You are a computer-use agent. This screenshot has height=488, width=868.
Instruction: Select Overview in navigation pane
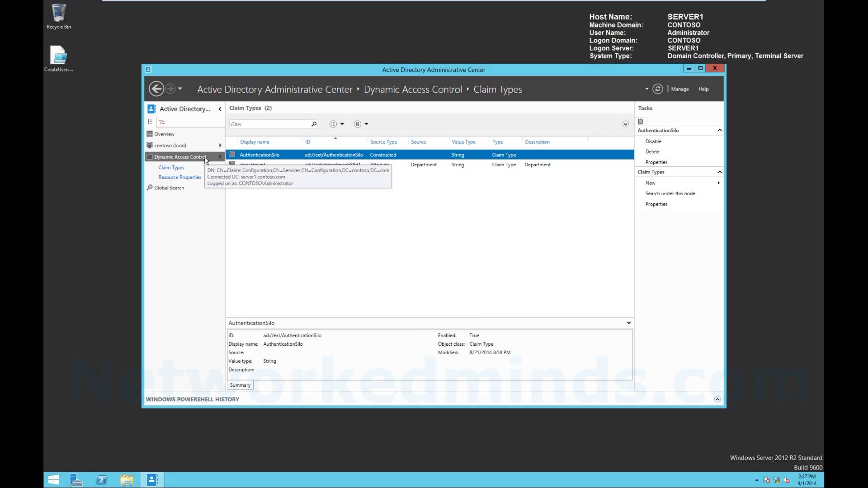click(164, 134)
